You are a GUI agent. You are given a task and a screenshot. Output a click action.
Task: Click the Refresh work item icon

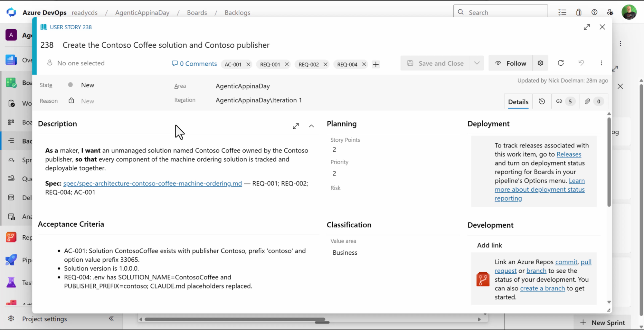[x=561, y=63]
